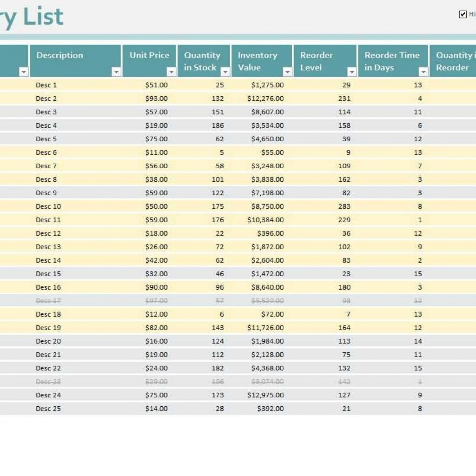This screenshot has width=476, height=476.
Task: Select unit price '$51.00'
Action: [x=156, y=85]
